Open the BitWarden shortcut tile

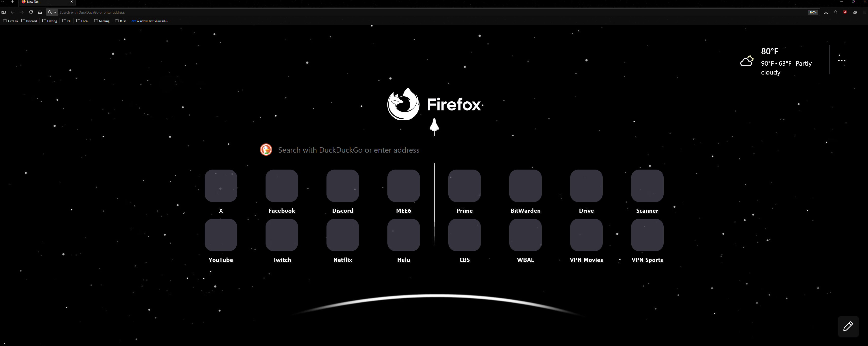coord(525,186)
